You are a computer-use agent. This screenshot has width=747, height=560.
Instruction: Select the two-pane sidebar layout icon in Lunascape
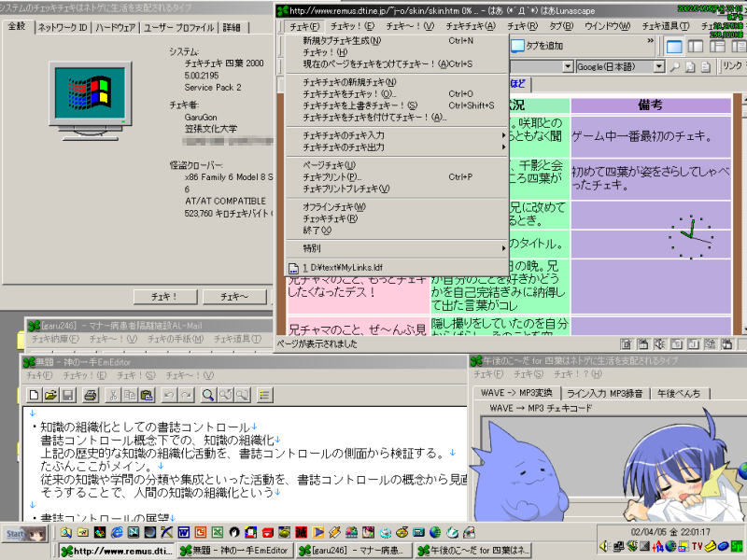pos(696,46)
